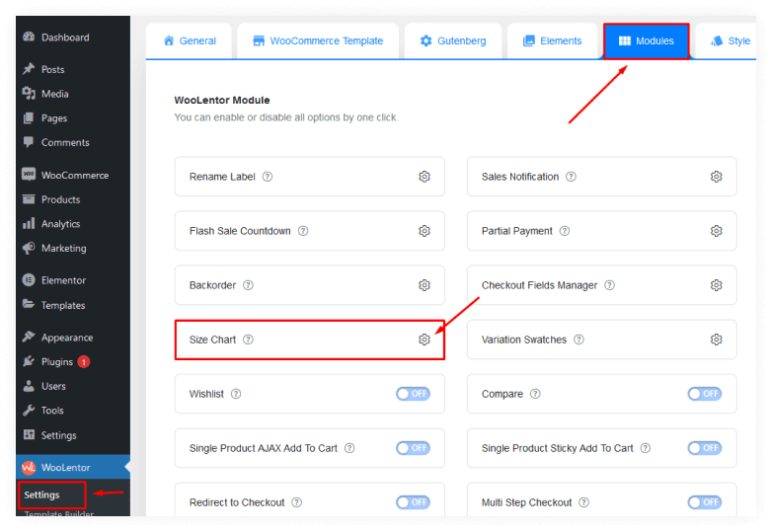772x532 pixels.
Task: Click the WooLentor logo icon in sidebar
Action: (x=29, y=468)
